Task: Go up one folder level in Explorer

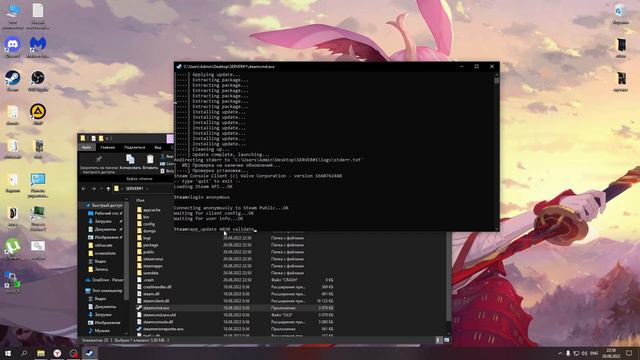Action: pos(108,189)
